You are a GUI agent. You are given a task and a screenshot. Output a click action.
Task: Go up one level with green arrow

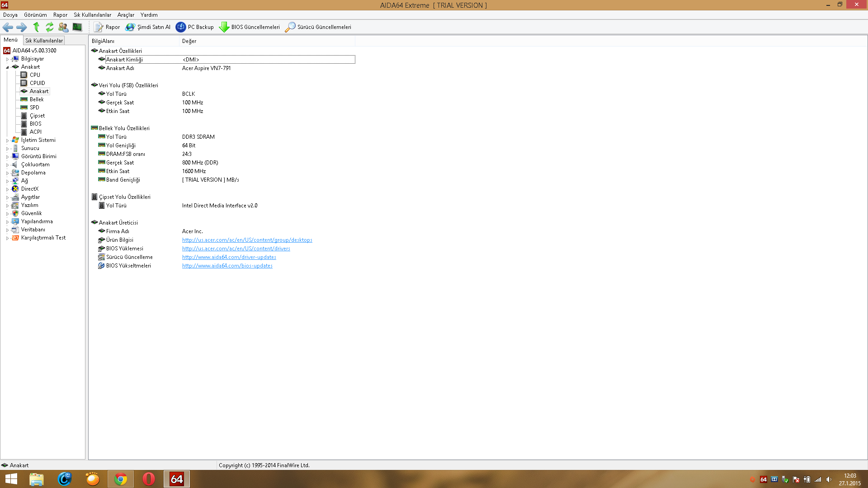click(36, 27)
